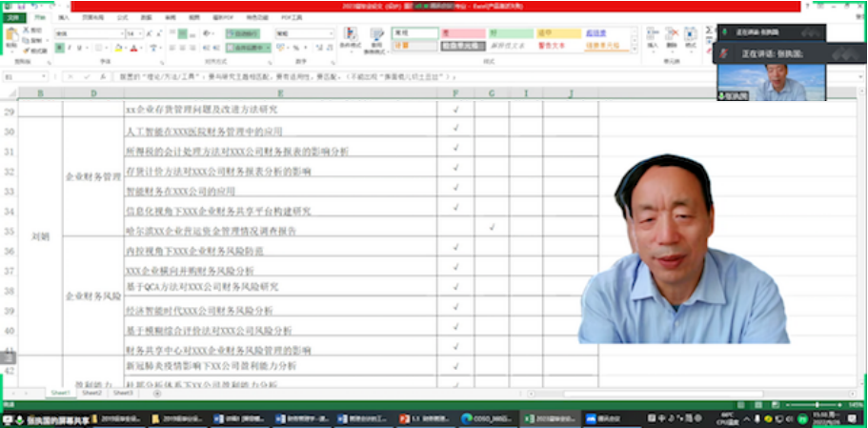Open Merge and Center dropdown arrow
The image size is (868, 428).
(268, 49)
